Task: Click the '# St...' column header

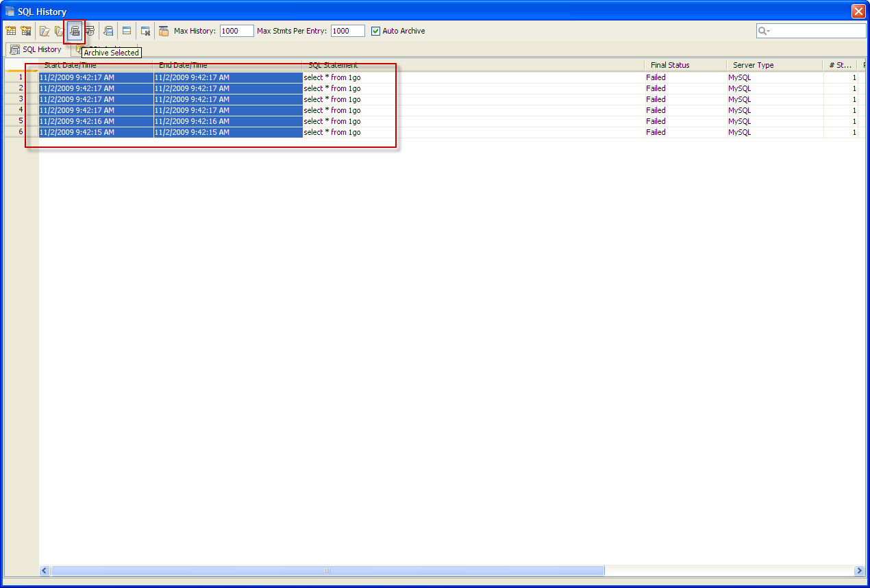Action: [840, 65]
